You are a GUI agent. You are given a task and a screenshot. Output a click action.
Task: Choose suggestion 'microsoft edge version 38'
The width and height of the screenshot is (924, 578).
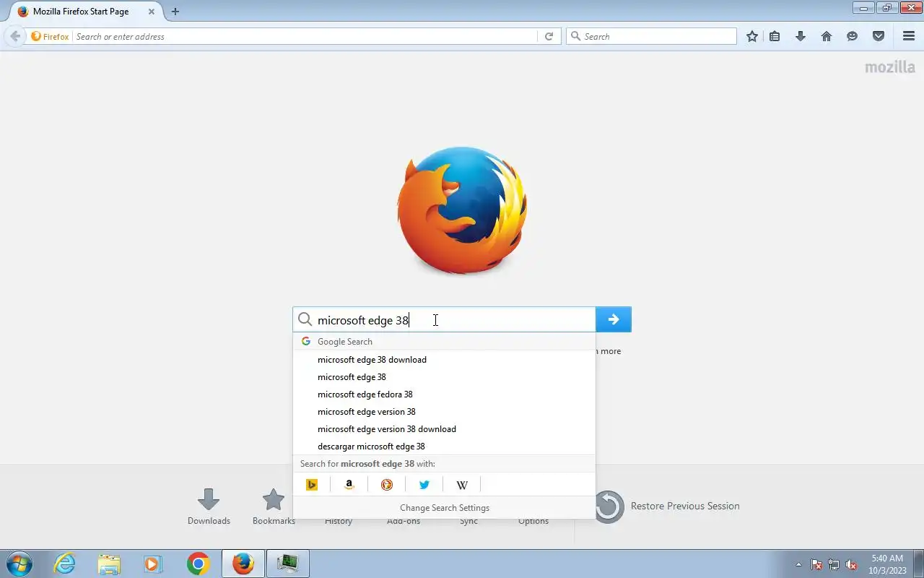coord(445,412)
